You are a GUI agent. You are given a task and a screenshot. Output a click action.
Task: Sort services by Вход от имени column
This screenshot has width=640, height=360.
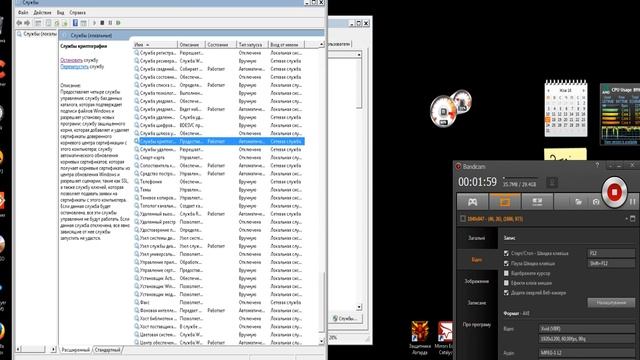pos(286,44)
